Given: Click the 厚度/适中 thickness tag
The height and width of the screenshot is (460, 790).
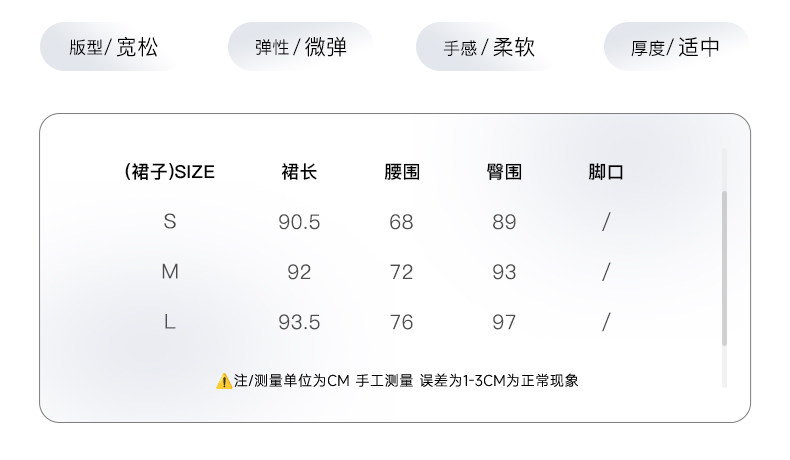Looking at the screenshot, I should click(x=676, y=47).
